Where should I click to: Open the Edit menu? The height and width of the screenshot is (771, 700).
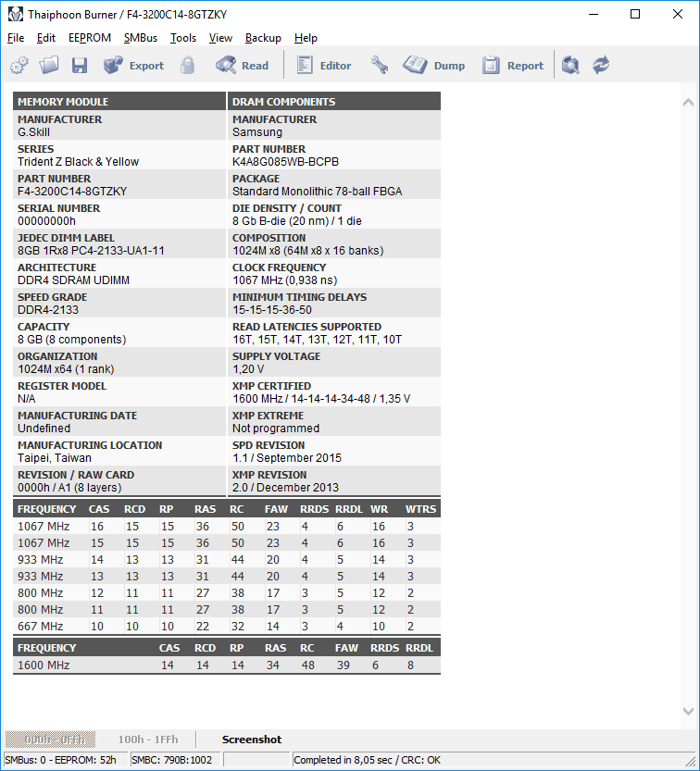coord(46,38)
